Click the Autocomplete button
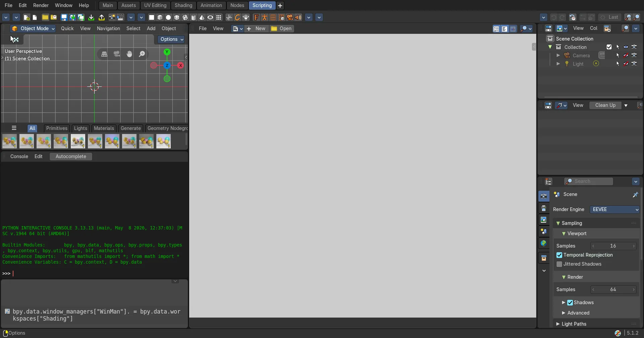This screenshot has width=644, height=338. click(x=71, y=156)
